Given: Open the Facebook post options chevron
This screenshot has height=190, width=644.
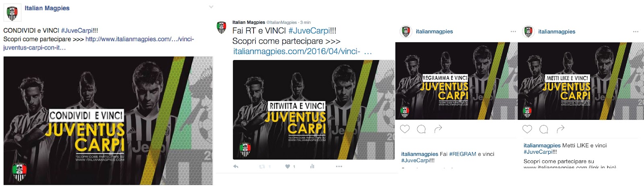Looking at the screenshot, I should [x=211, y=7].
